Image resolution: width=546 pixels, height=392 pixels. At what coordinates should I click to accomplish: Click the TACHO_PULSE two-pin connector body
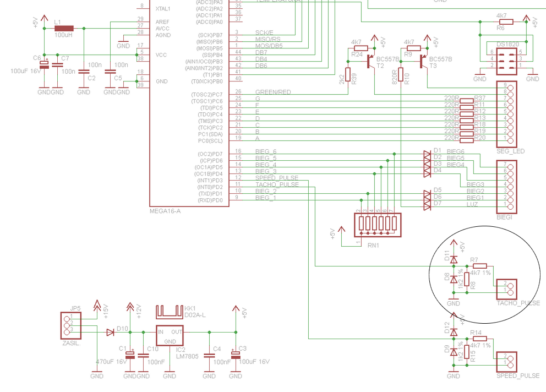[506, 289]
